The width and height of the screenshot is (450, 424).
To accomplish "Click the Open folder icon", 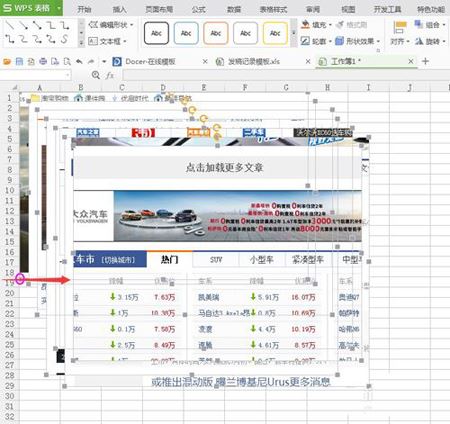I will tap(7, 62).
